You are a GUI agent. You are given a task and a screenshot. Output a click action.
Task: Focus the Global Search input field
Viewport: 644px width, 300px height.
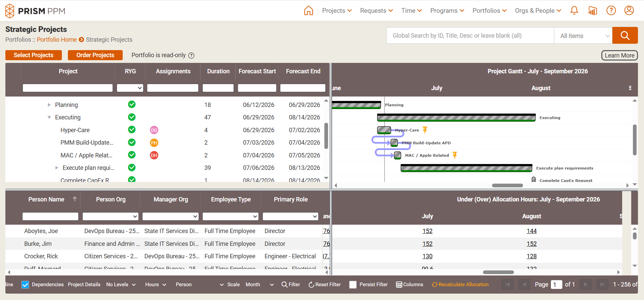(x=470, y=36)
